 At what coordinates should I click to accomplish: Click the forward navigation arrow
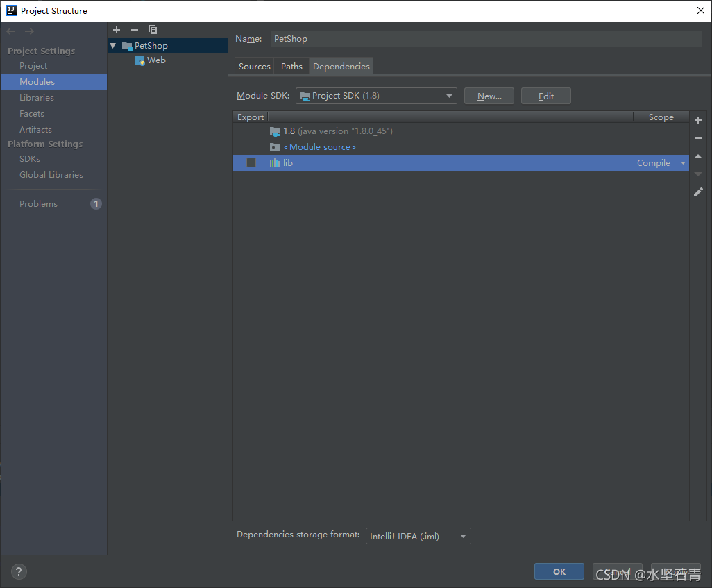(x=29, y=31)
